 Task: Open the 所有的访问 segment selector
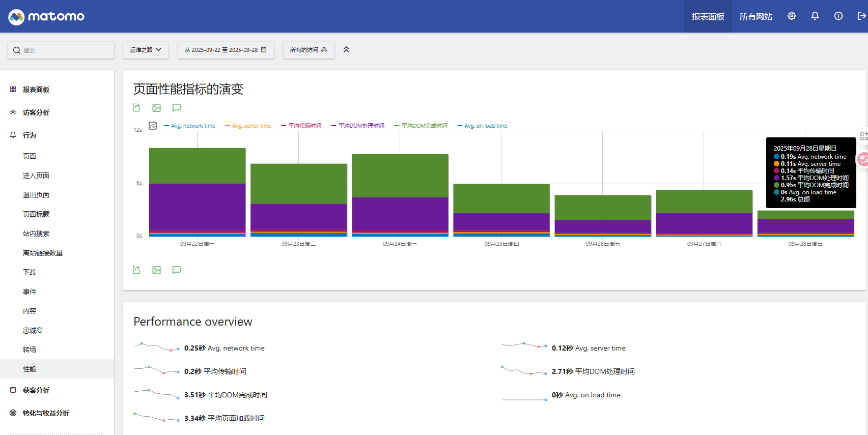[309, 50]
